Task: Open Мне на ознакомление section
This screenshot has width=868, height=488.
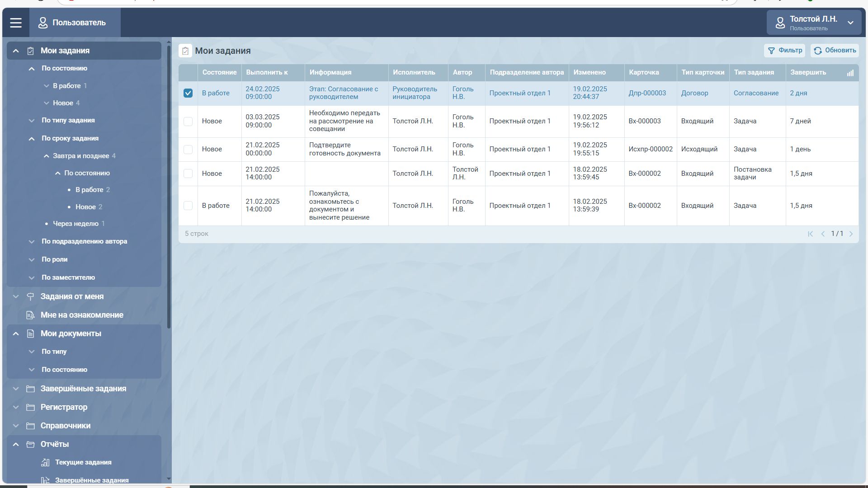Action: point(81,315)
